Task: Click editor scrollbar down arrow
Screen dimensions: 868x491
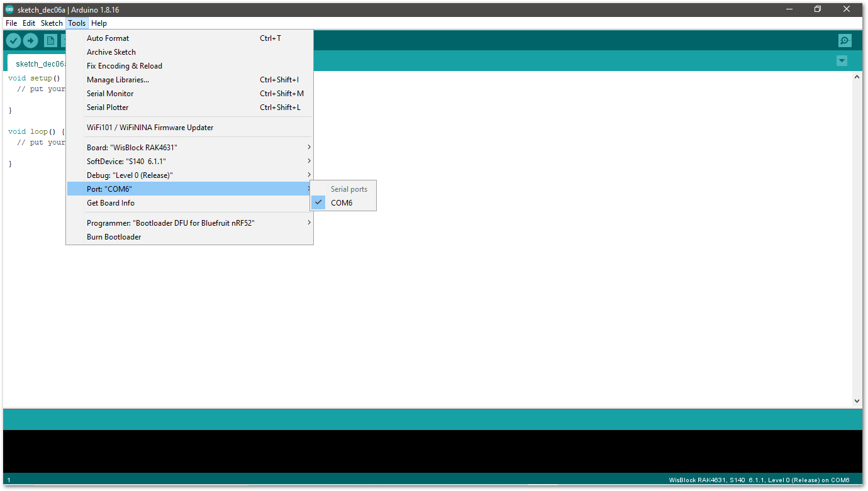Action: pos(857,400)
